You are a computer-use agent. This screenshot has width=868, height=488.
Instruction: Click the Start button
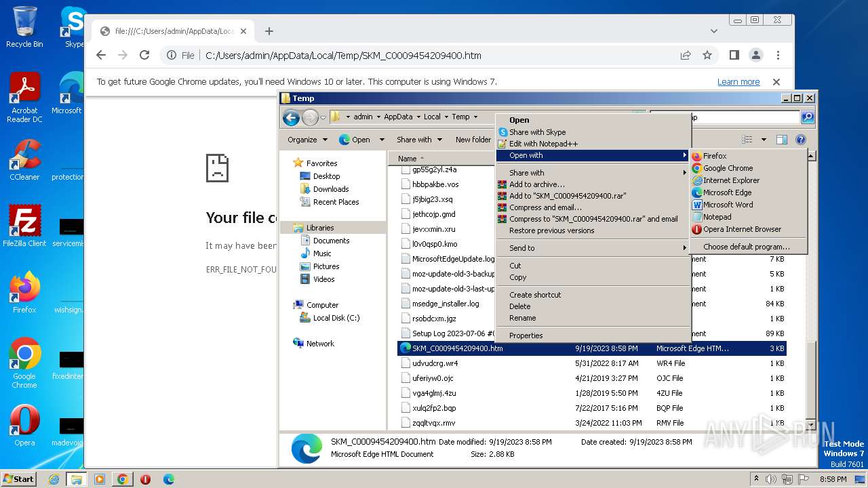tap(18, 479)
